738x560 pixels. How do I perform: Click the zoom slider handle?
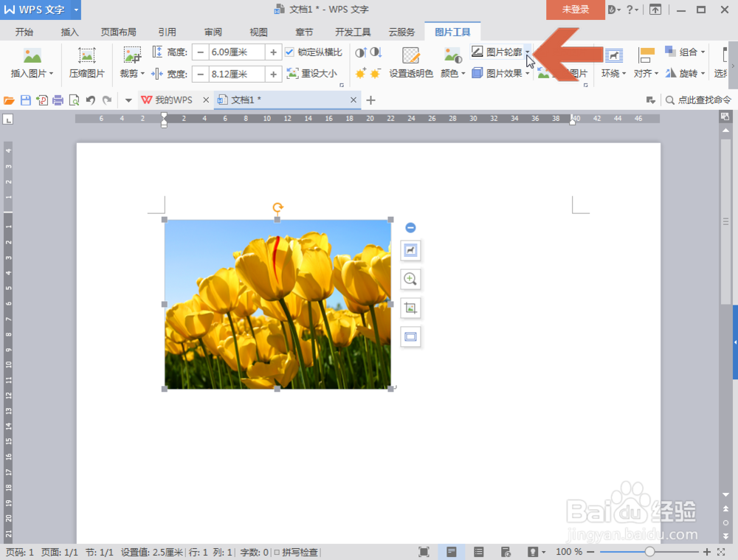point(649,552)
